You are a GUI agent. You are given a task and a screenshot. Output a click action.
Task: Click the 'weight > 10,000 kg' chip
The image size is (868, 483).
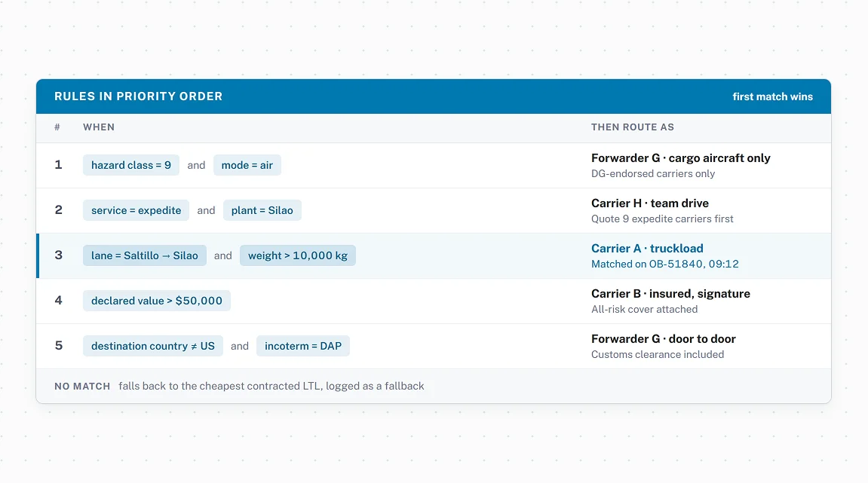click(298, 255)
